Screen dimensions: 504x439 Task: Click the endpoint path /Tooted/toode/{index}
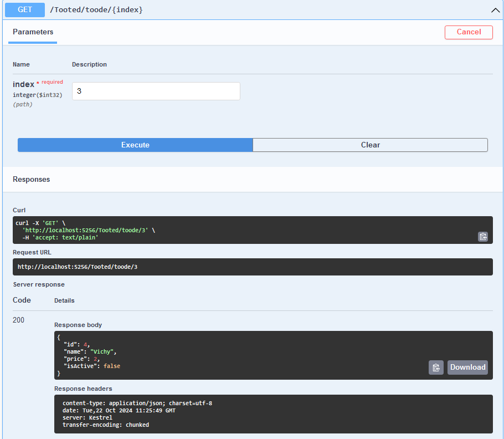tap(96, 9)
